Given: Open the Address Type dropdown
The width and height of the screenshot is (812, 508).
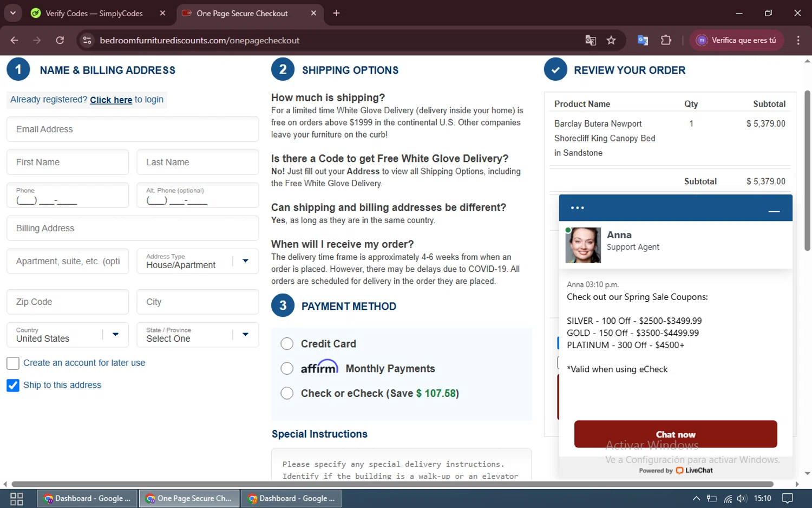Looking at the screenshot, I should pyautogui.click(x=198, y=262).
